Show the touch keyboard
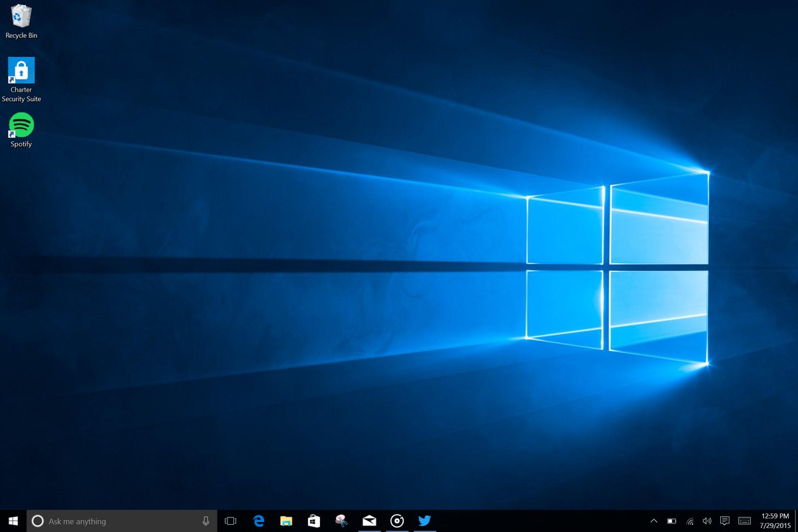Image resolution: width=798 pixels, height=532 pixels. [x=743, y=521]
